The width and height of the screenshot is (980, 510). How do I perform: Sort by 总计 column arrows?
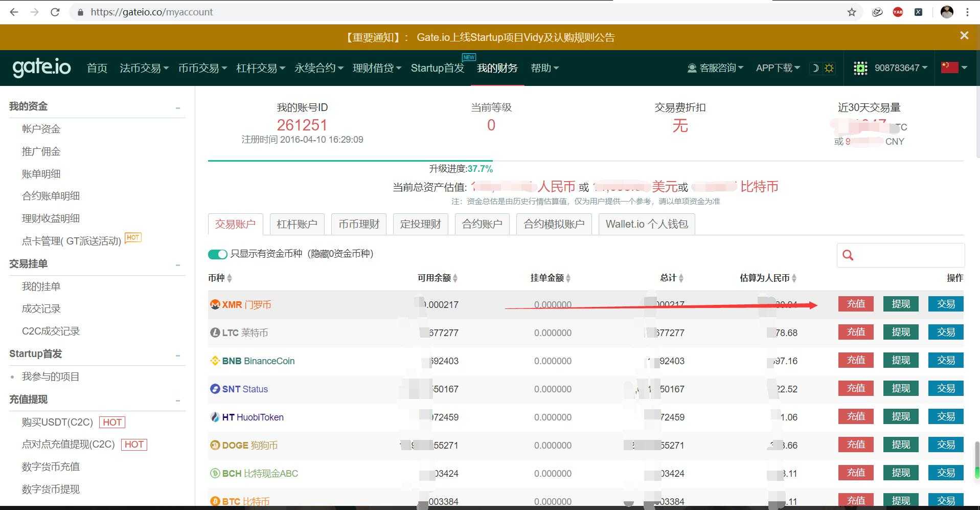[681, 278]
